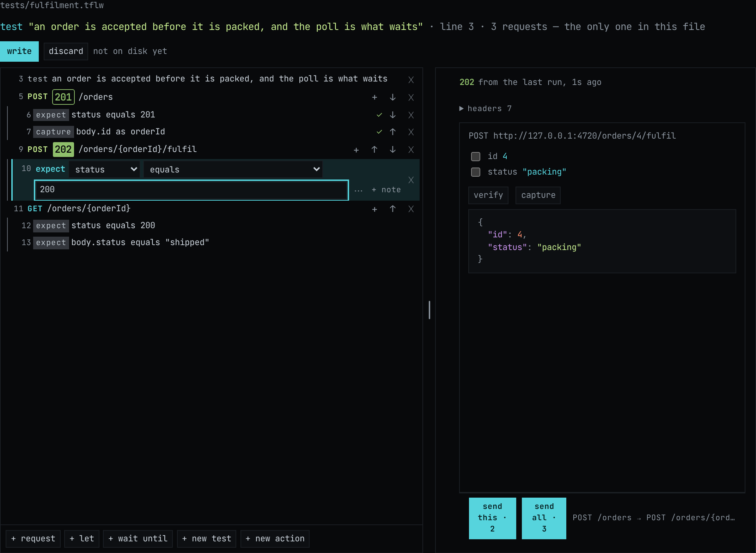The width and height of the screenshot is (756, 553).
Task: Add a wait until step
Action: point(138,539)
